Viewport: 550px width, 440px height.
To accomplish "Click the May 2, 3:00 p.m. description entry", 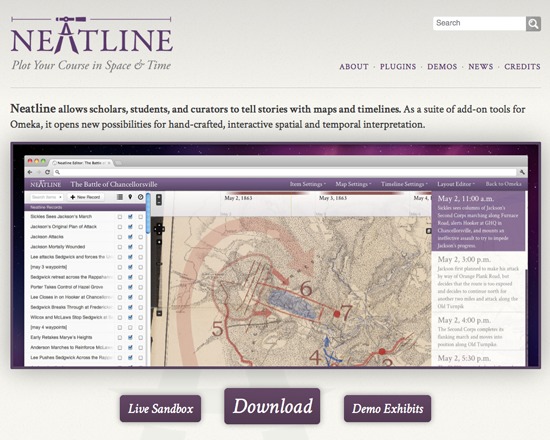I will 478,283.
